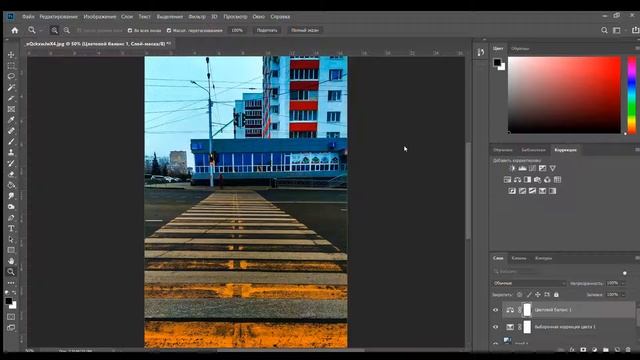Click the 'Полный экран' button
Screen dimensions: 640x360
tap(304, 30)
